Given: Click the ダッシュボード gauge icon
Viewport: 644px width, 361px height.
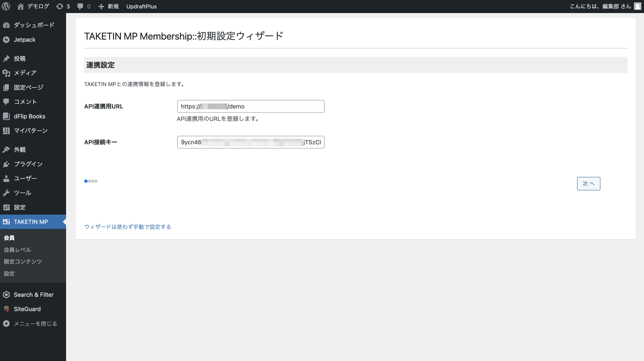Looking at the screenshot, I should tap(6, 25).
